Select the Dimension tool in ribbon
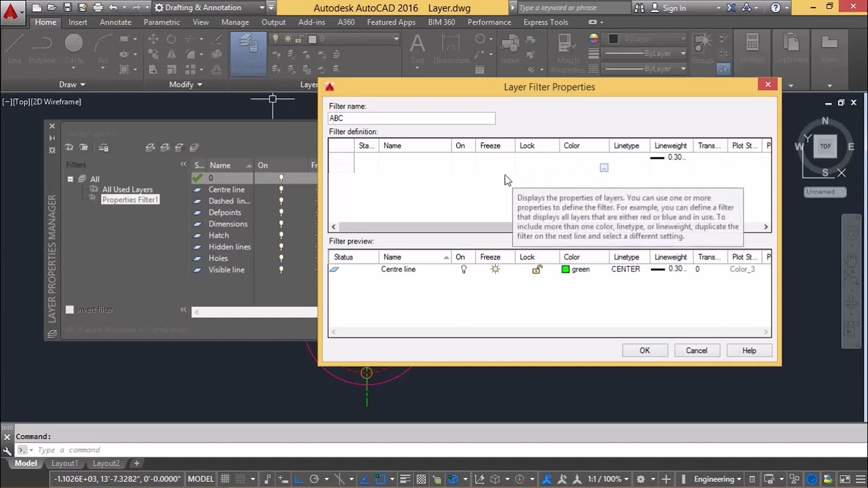 coord(451,49)
